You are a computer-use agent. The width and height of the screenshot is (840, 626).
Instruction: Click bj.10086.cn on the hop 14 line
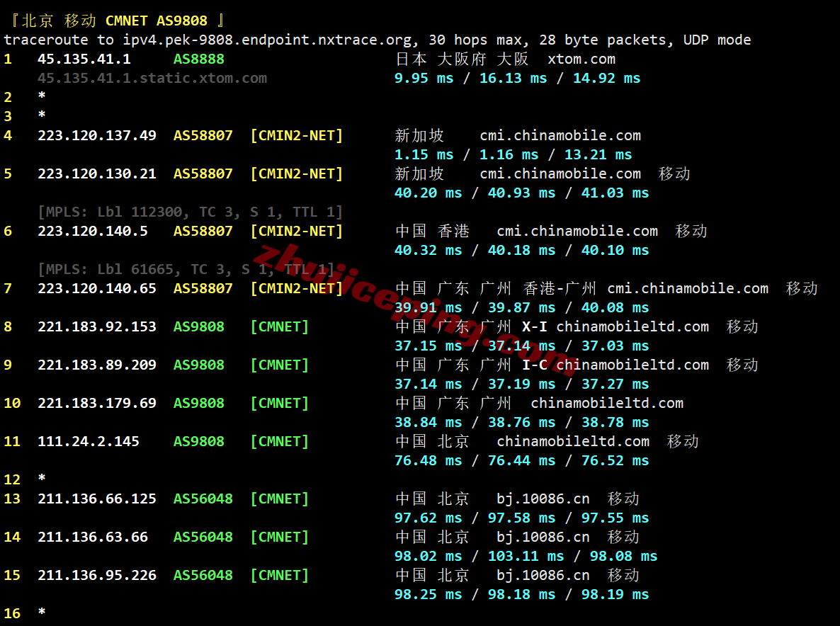click(x=543, y=537)
